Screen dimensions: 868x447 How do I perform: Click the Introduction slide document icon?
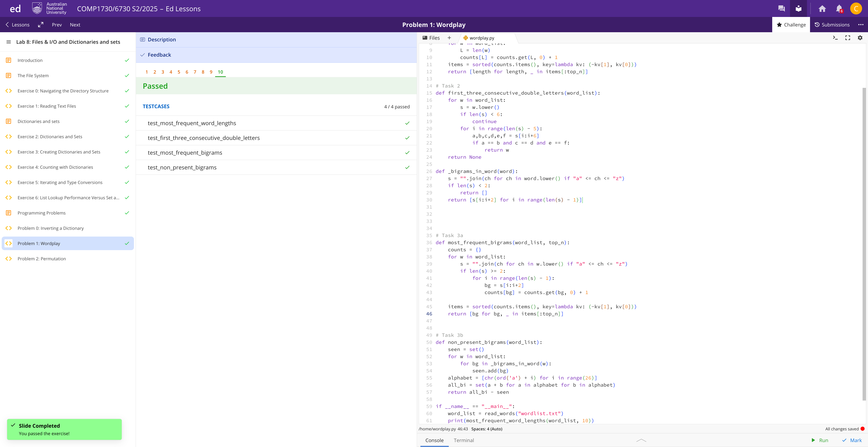point(9,60)
